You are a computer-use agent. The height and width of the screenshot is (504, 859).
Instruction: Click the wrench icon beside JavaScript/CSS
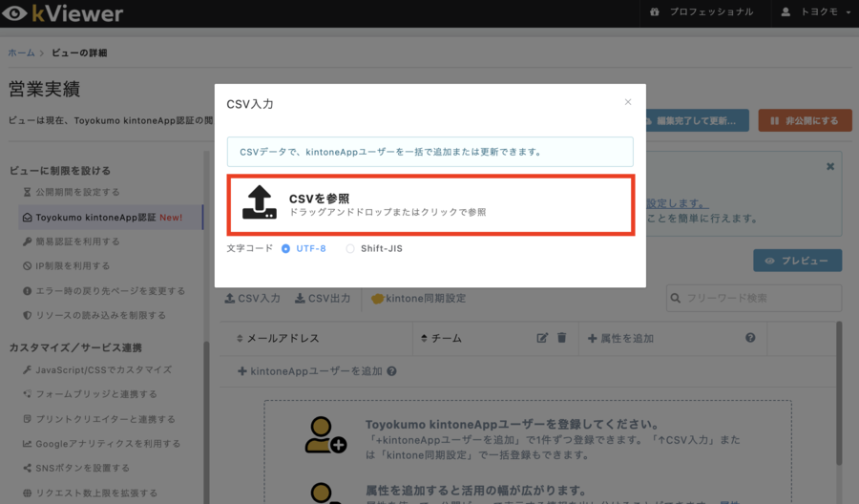coord(27,370)
